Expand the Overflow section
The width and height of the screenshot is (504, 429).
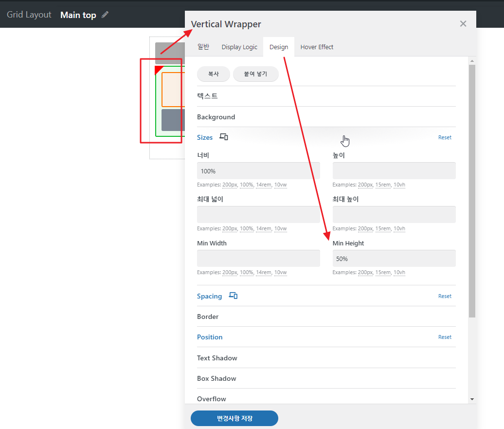click(326, 399)
